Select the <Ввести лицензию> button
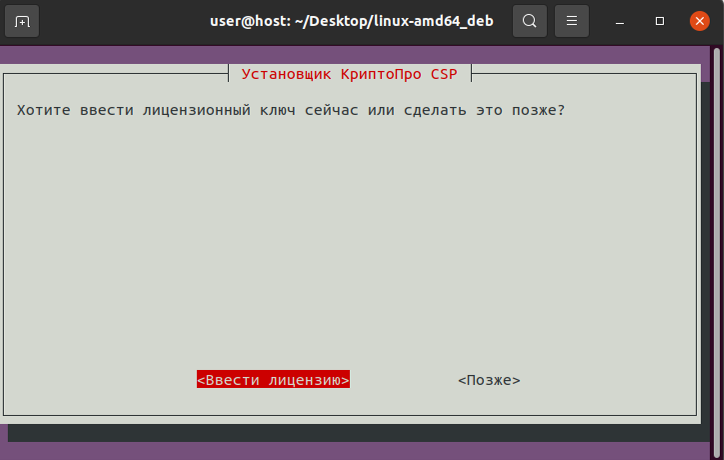 point(273,381)
